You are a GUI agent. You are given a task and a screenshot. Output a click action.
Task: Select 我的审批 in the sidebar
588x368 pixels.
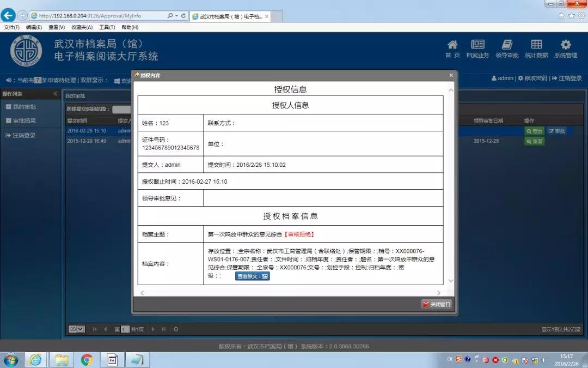pyautogui.click(x=24, y=107)
